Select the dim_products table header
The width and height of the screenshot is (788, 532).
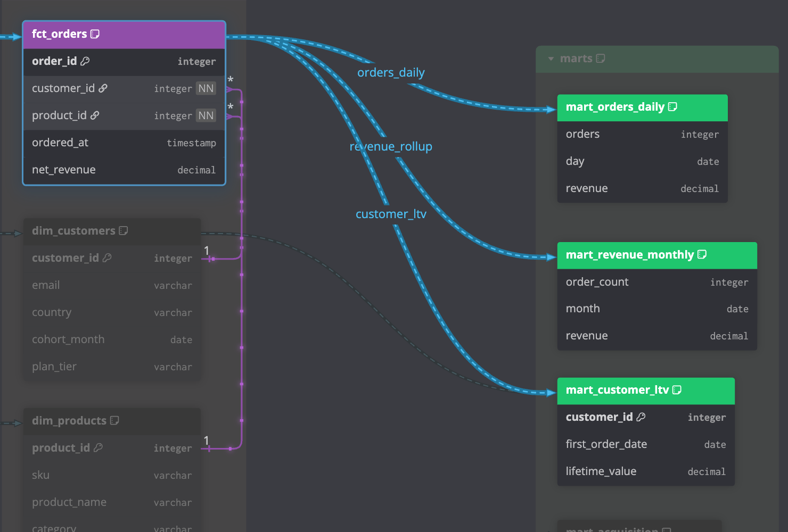pos(112,421)
